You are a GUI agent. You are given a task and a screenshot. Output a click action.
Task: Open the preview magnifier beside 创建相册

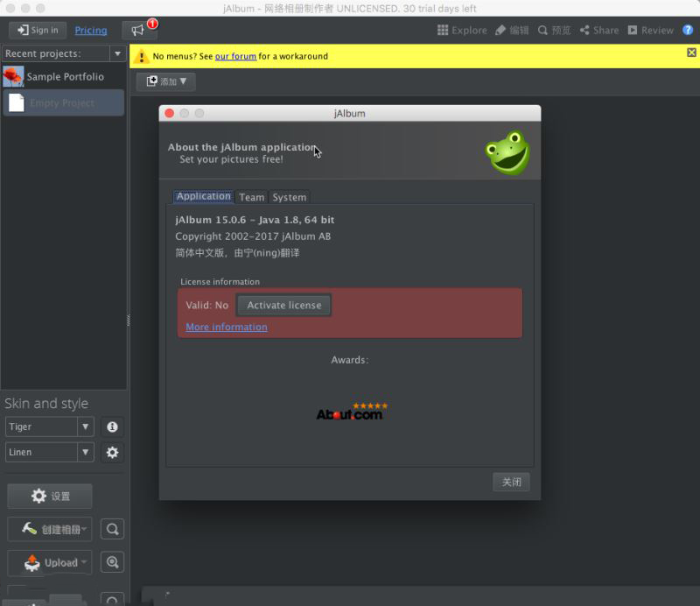pos(112,529)
